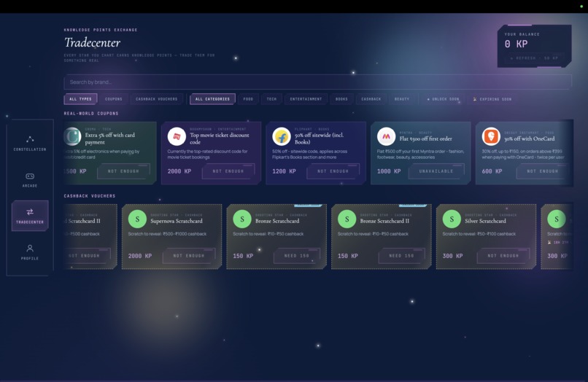Filter by Entertainment category
Viewport: 588px width, 382px height.
[306, 99]
